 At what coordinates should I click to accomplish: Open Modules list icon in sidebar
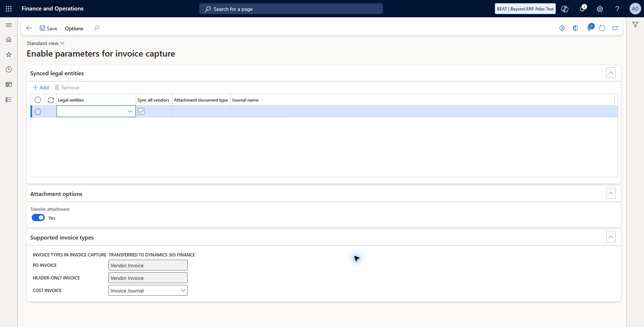[9, 100]
